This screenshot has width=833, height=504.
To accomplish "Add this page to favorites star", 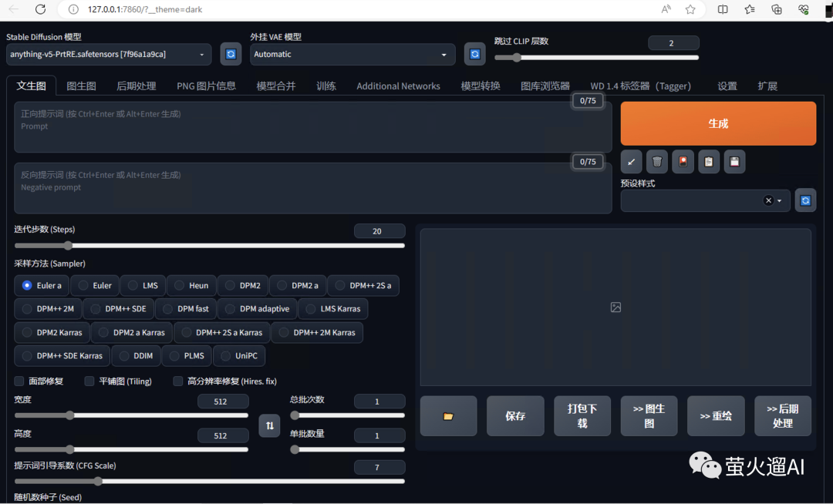I will 690,9.
